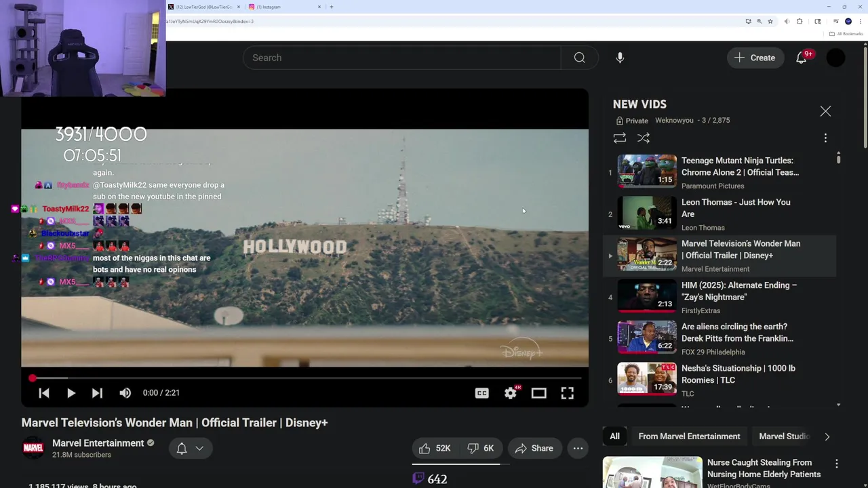The image size is (868, 488).
Task: Close the Instagram browser tab
Action: (x=319, y=7)
